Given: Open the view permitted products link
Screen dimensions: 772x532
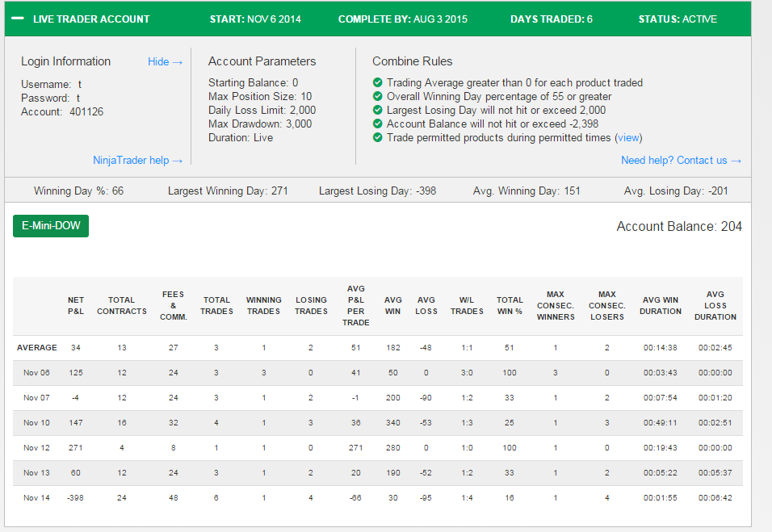Looking at the screenshot, I should [629, 138].
